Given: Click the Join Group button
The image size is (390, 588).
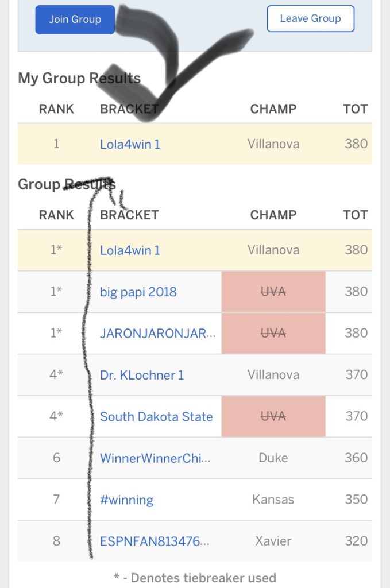Looking at the screenshot, I should 75,20.
